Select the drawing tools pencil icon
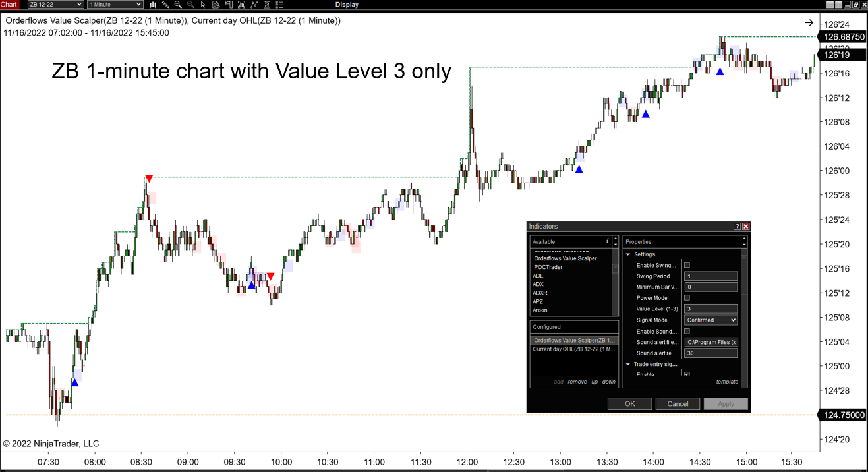 (165, 5)
